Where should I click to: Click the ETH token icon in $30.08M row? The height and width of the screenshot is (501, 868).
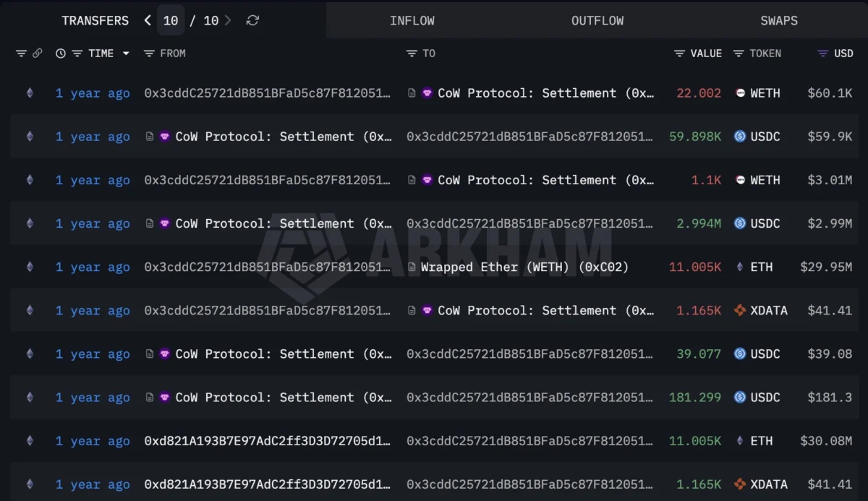click(740, 440)
